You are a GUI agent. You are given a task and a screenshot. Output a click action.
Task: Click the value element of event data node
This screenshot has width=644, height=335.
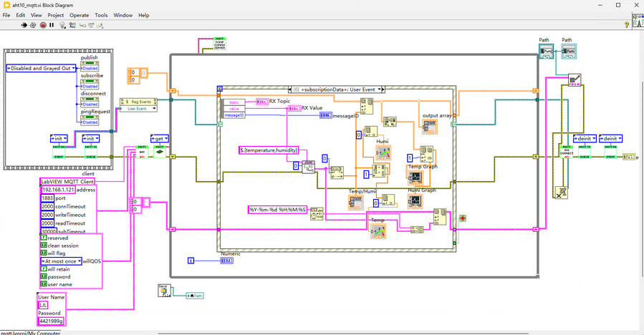[234, 109]
